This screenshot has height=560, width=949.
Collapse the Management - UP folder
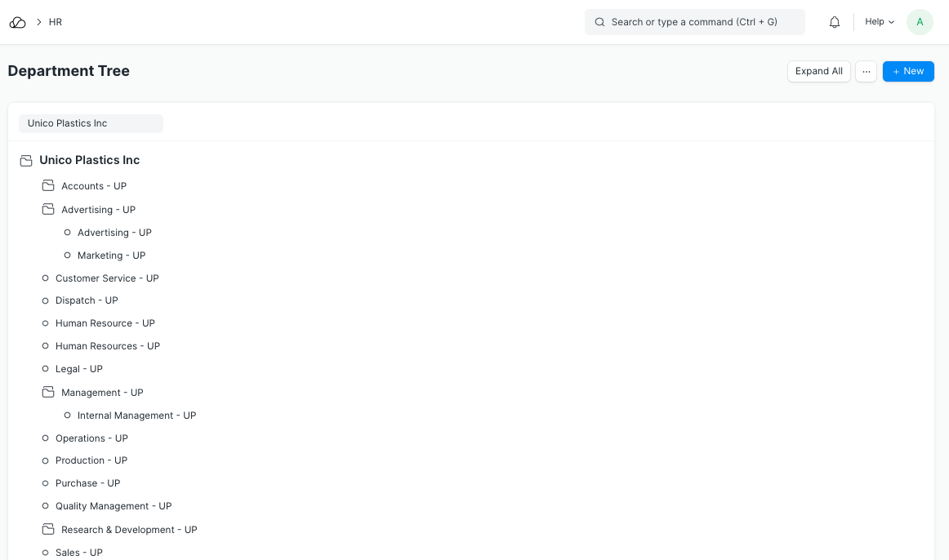(48, 393)
